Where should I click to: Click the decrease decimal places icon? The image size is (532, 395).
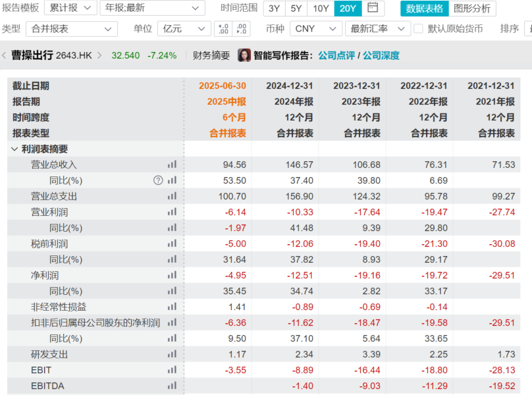click(x=242, y=29)
